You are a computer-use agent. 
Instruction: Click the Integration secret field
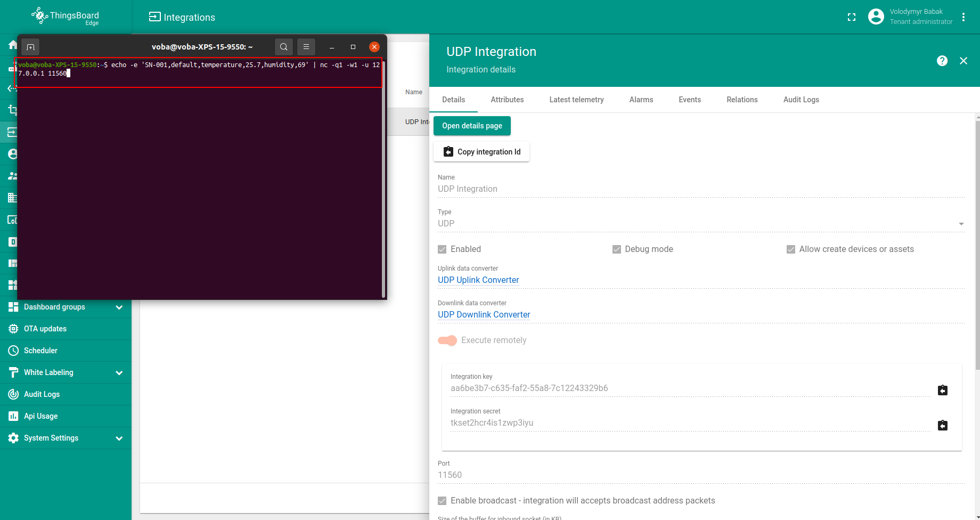690,423
